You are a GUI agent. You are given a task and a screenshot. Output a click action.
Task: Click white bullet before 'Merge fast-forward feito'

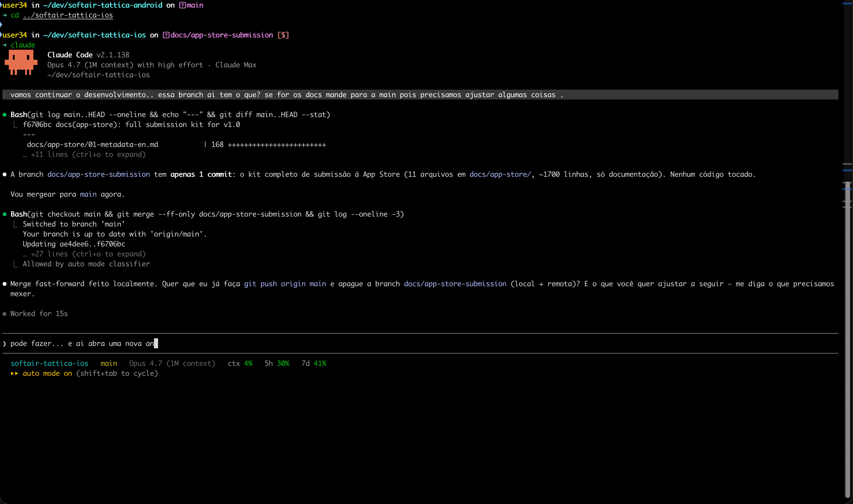tap(5, 284)
